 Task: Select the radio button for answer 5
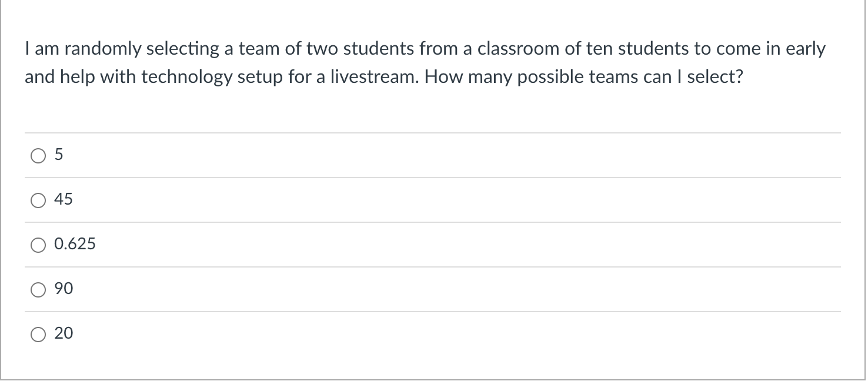(x=38, y=155)
